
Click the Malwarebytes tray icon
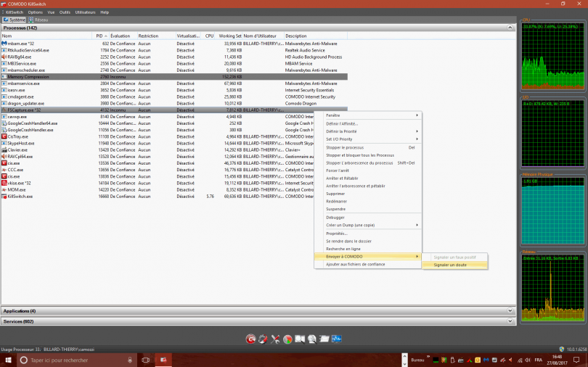point(486,360)
